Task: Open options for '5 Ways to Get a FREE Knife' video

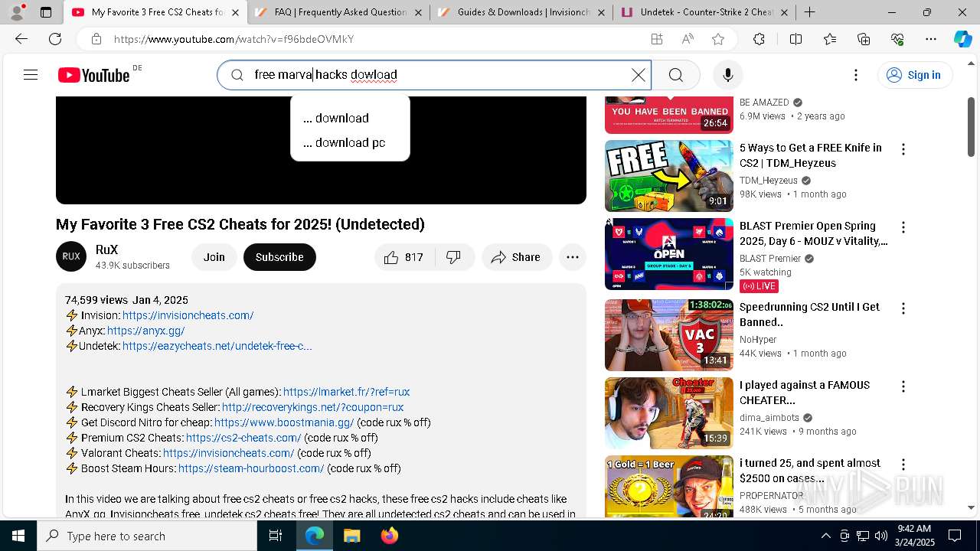Action: (903, 149)
